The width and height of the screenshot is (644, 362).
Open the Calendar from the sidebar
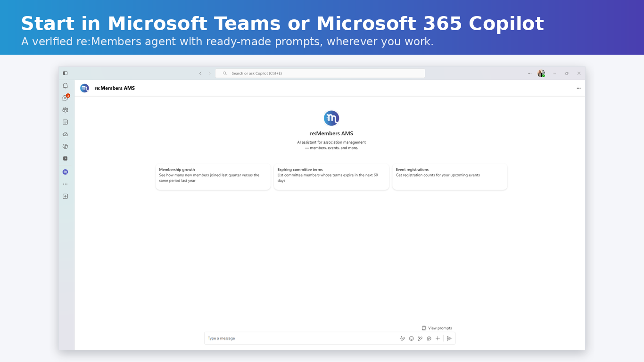[65, 122]
